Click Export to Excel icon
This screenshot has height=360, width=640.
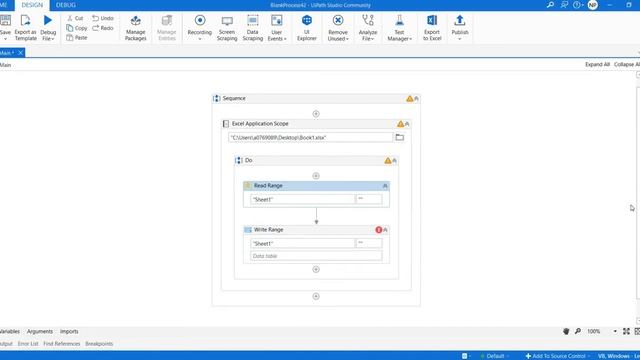[x=432, y=20]
